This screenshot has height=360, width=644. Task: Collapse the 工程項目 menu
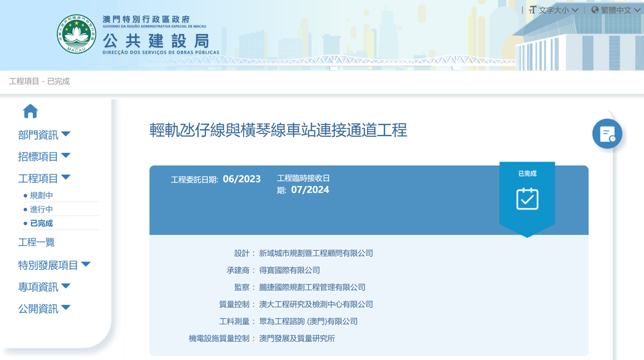coord(45,178)
